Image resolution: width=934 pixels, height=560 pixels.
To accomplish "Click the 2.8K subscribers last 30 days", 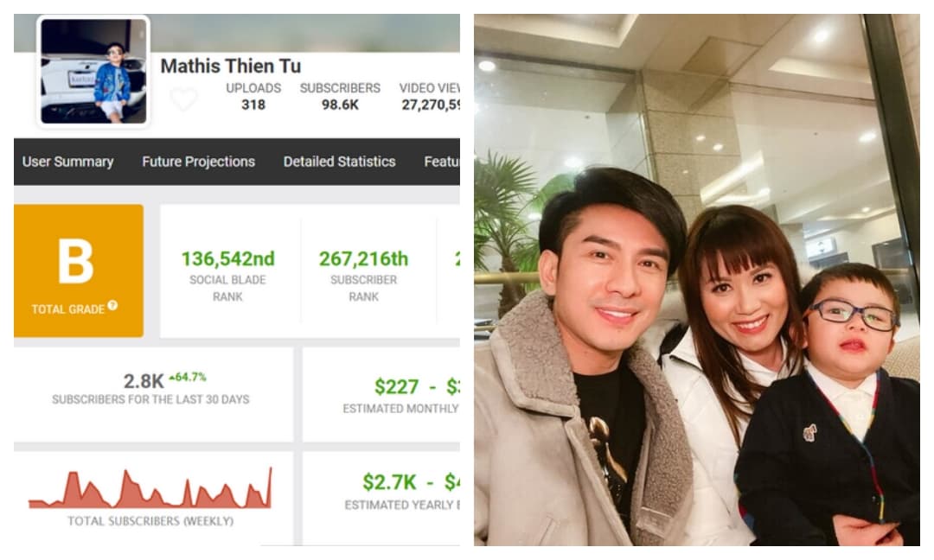I will (144, 381).
